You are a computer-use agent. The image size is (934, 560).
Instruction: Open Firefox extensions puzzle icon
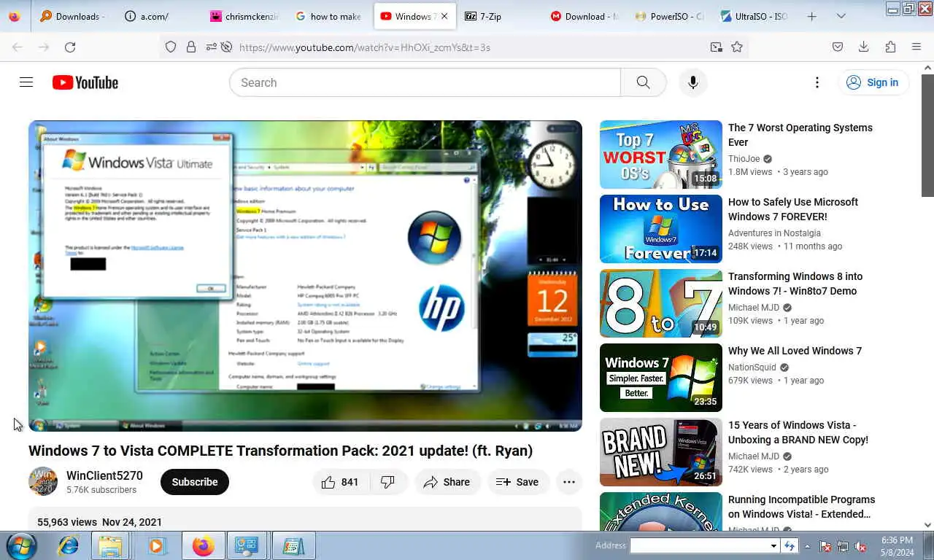(890, 47)
